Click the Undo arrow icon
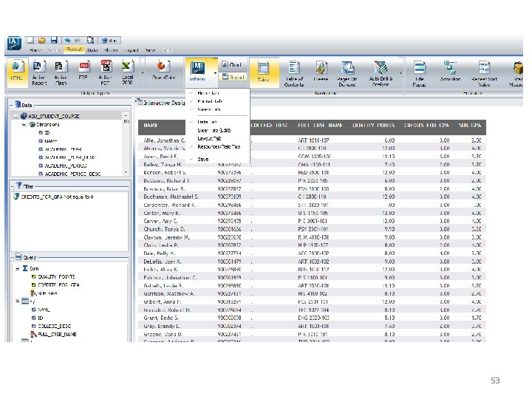Image resolution: width=532 pixels, height=399 pixels. click(67, 41)
